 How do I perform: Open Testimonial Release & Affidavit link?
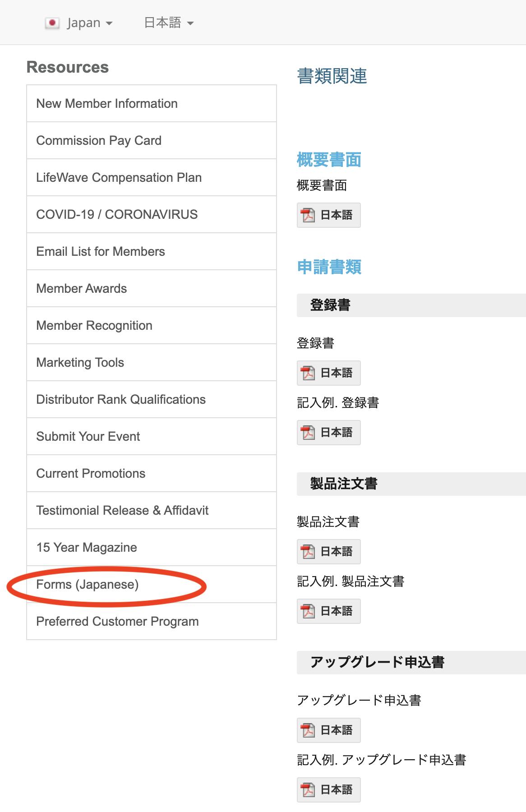click(122, 511)
